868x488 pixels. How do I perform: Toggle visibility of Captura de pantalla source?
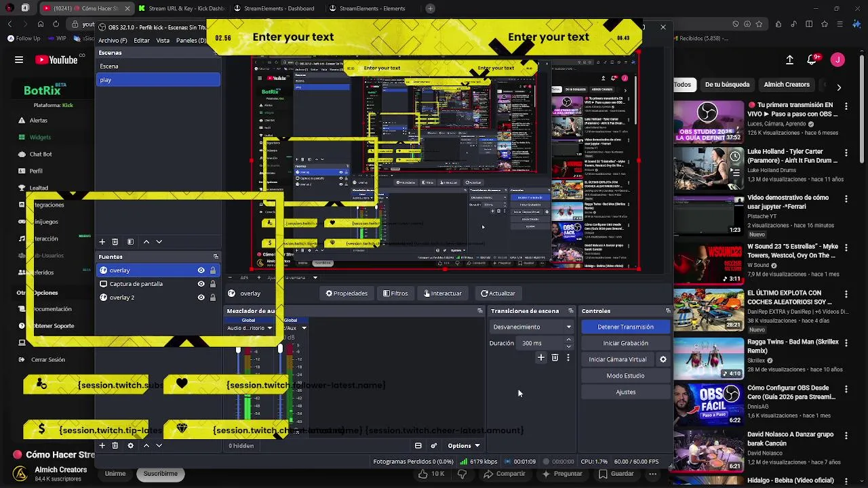201,284
